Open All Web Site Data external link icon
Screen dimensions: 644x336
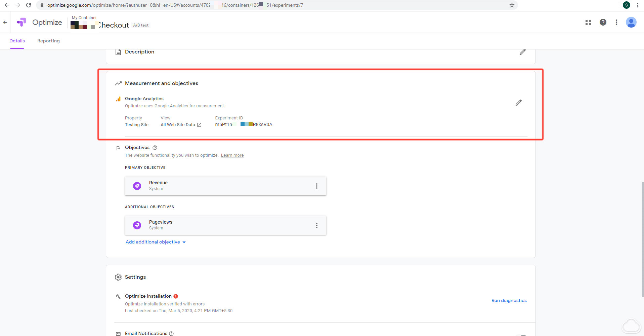click(x=199, y=125)
